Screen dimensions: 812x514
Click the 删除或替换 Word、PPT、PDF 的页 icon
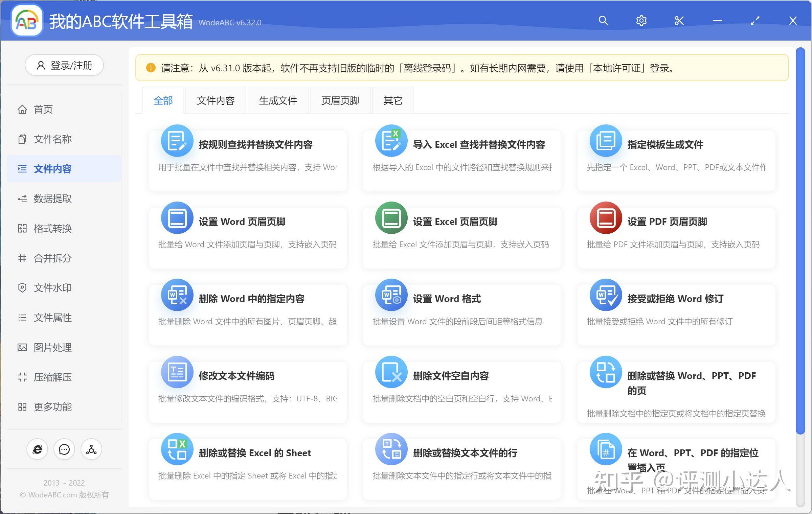[x=606, y=372]
